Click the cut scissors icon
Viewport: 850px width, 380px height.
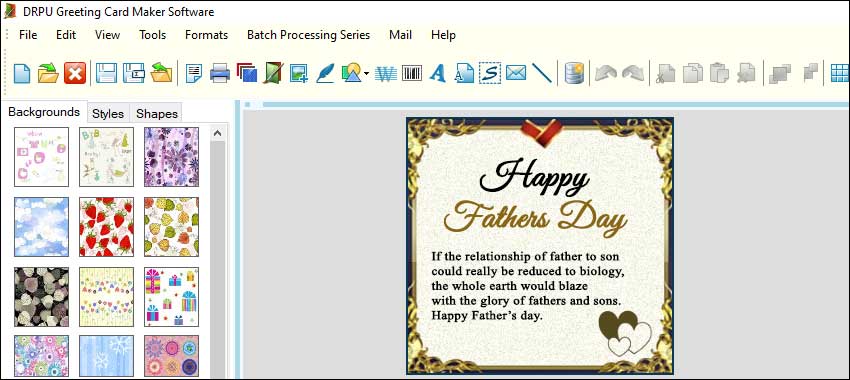coord(665,73)
